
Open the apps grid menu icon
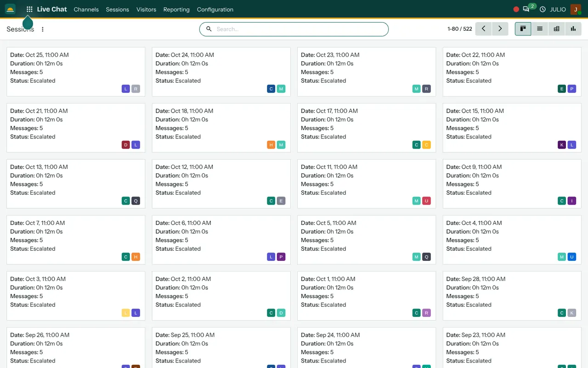[29, 9]
